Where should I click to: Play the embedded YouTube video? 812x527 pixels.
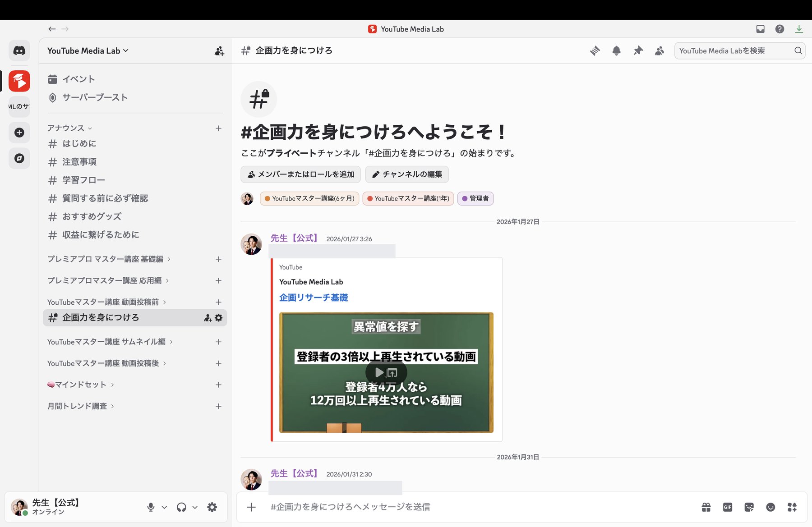[x=379, y=372]
